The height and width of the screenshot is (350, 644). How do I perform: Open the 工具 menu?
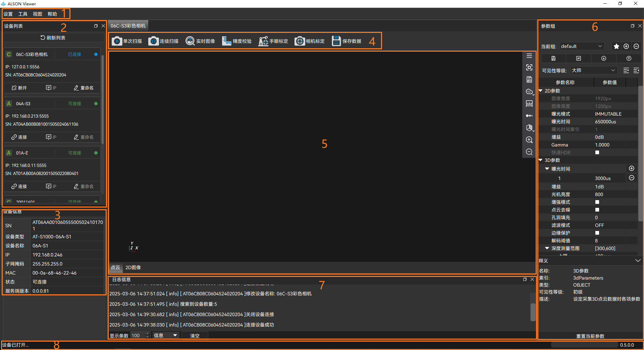[23, 14]
